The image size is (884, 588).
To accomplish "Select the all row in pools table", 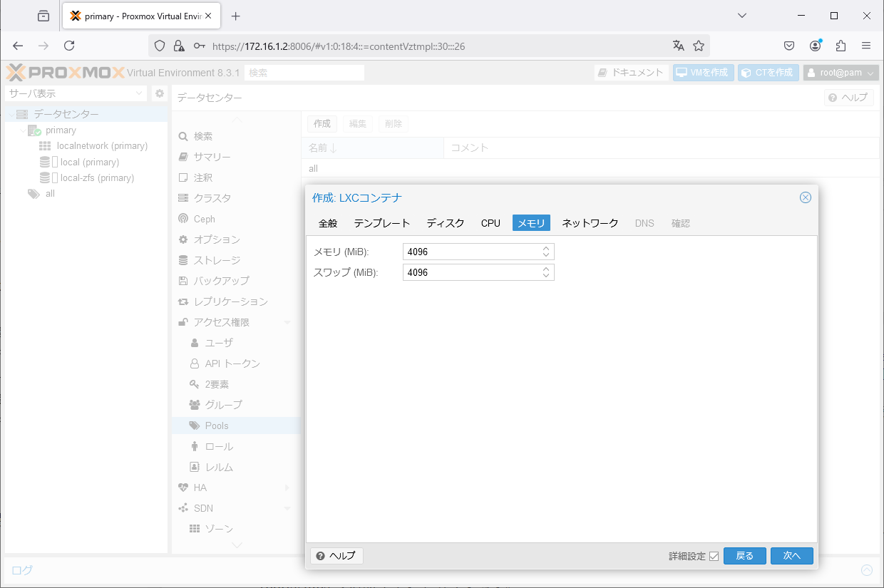I will pyautogui.click(x=590, y=169).
